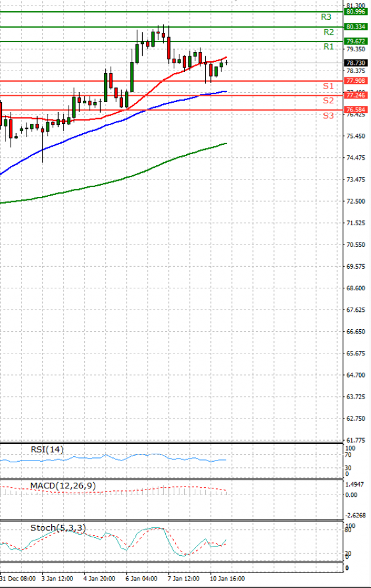Select the current price 78.730 tag
The width and height of the screenshot is (371, 588).
356,63
